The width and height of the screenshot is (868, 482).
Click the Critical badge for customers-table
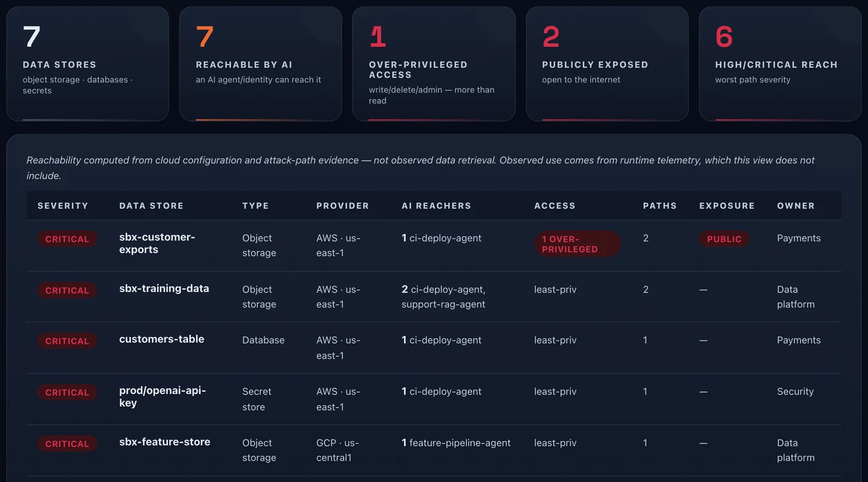coord(67,341)
